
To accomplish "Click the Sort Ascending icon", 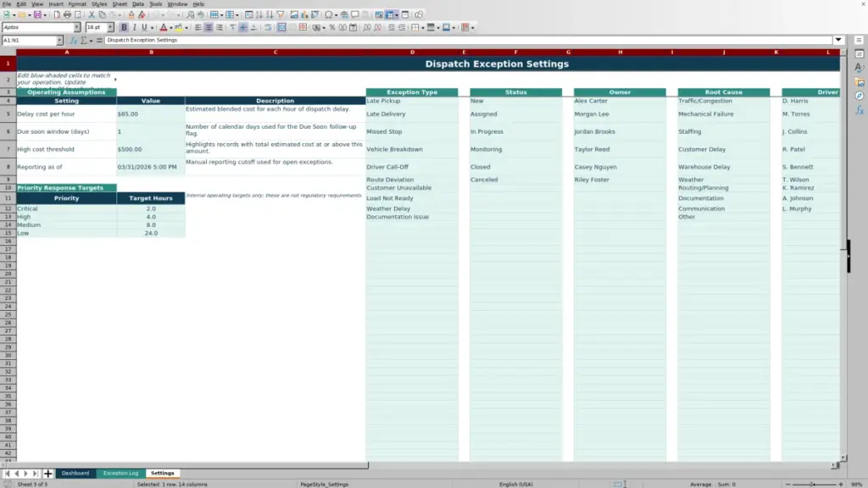I will click(x=259, y=14).
